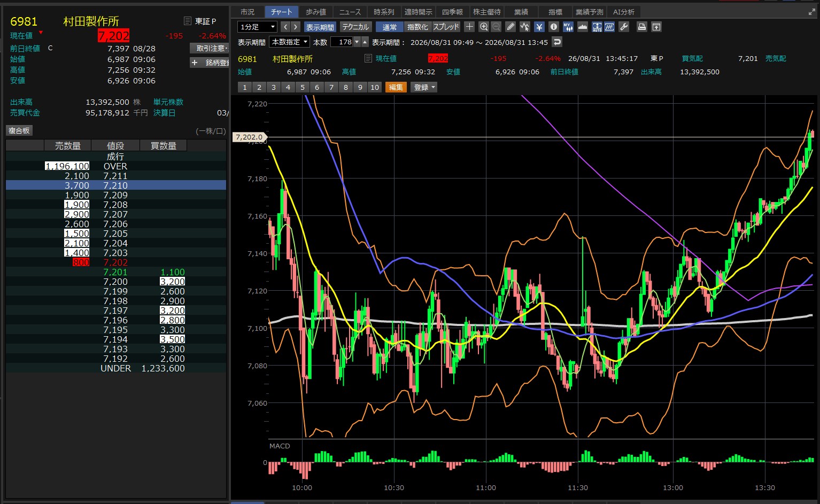Image resolution: width=820 pixels, height=504 pixels.
Task: Click the 7,202 current price in order book
Action: 115,262
